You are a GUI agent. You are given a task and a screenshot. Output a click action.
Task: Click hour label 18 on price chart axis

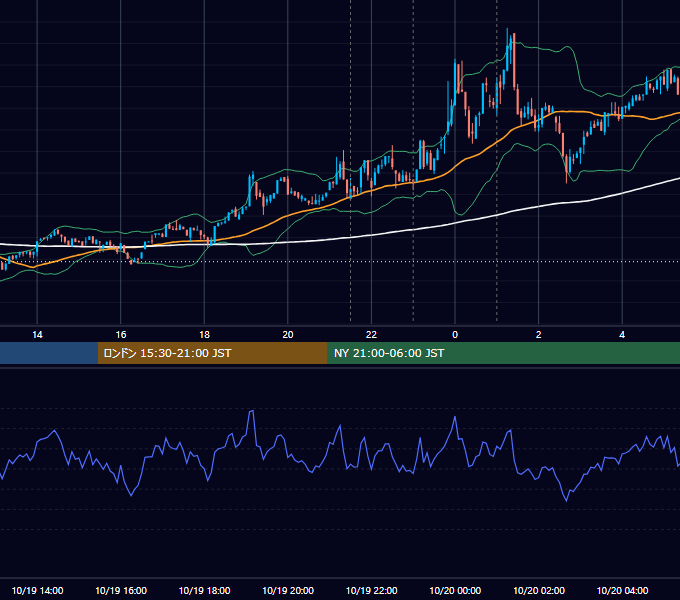204,335
